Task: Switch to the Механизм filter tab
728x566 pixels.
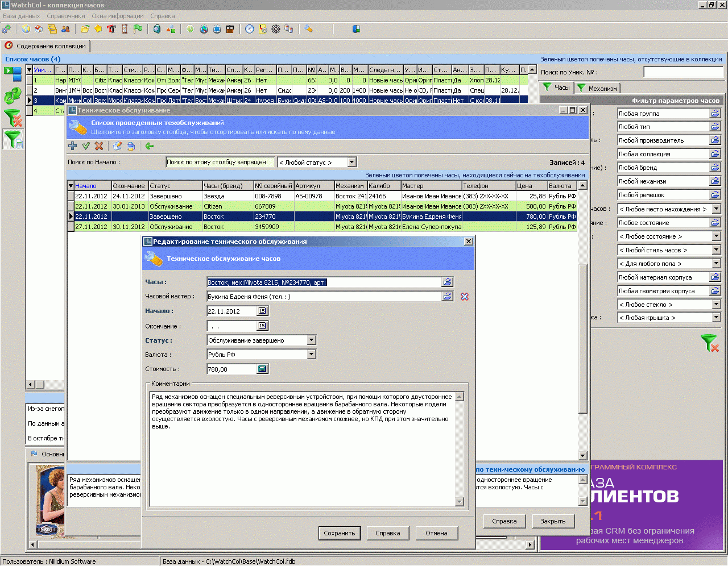Action: [597, 88]
